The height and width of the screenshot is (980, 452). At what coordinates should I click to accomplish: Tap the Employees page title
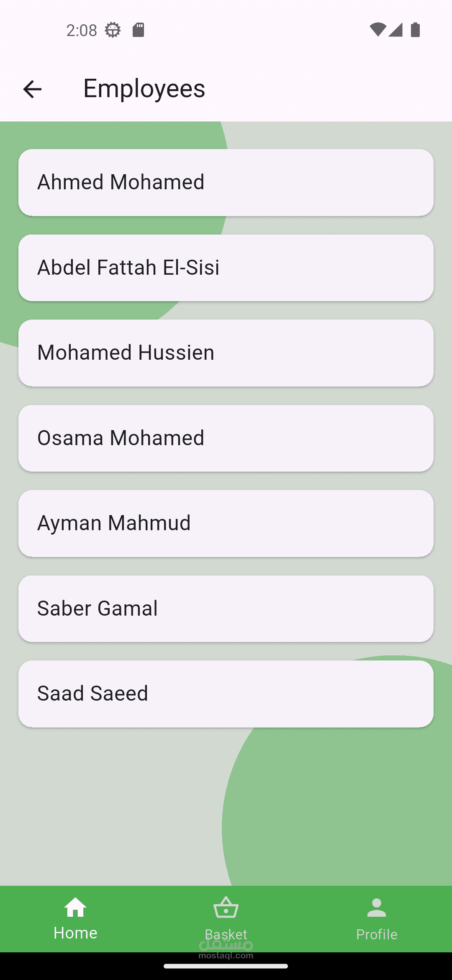point(144,89)
